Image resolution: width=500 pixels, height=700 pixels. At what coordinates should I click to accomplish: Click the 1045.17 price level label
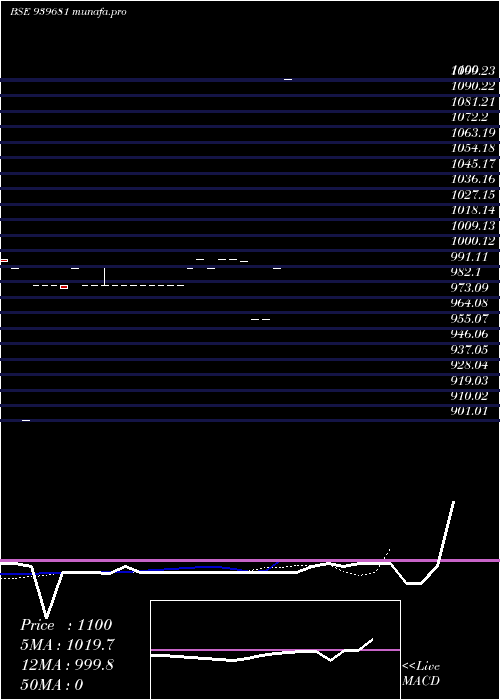(x=473, y=164)
